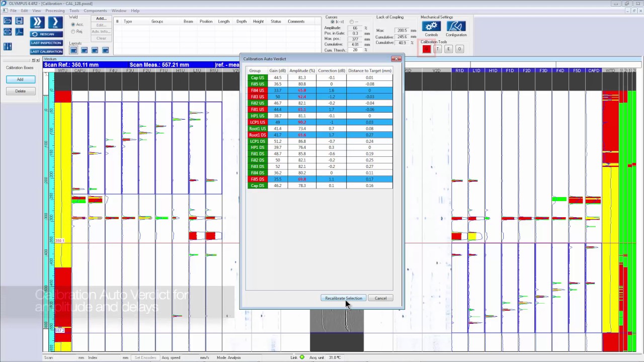Screen dimensions: 644x362
Task: Select the dashed cursor mode radio button
Action: click(352, 22)
